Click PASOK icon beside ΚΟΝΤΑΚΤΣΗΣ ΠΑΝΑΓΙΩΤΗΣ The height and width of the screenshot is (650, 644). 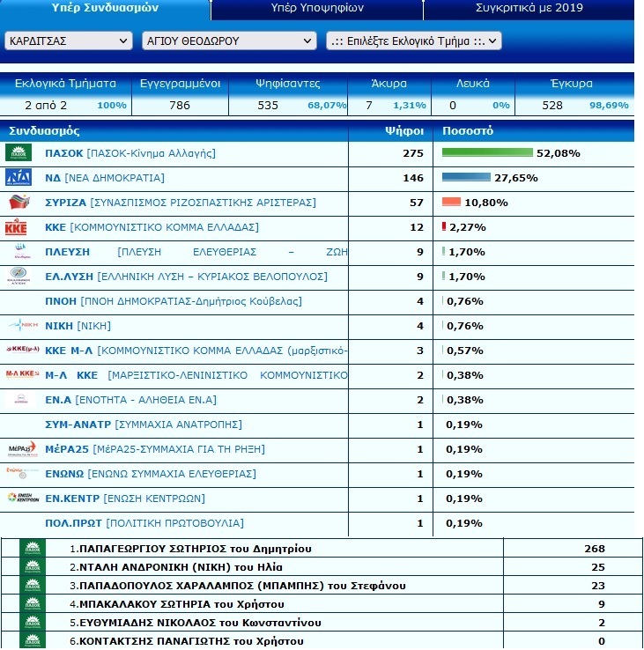pyautogui.click(x=33, y=640)
